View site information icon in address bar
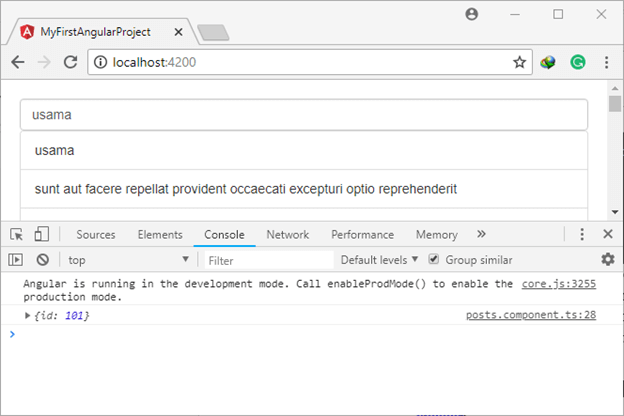 100,62
